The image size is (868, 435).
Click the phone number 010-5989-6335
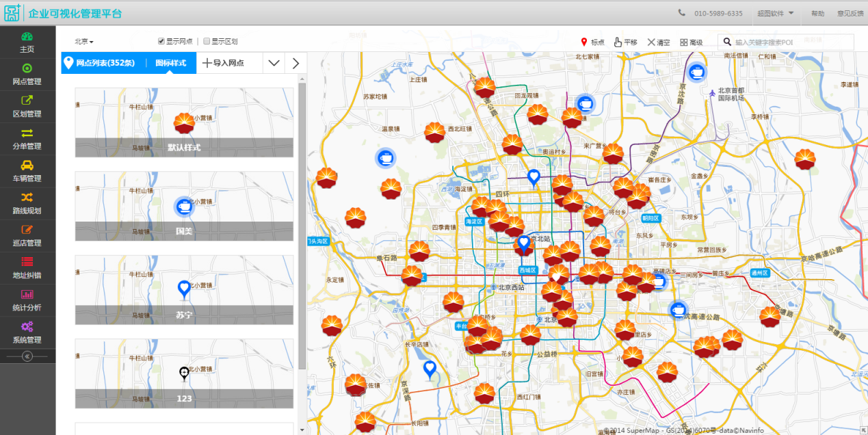tap(718, 13)
